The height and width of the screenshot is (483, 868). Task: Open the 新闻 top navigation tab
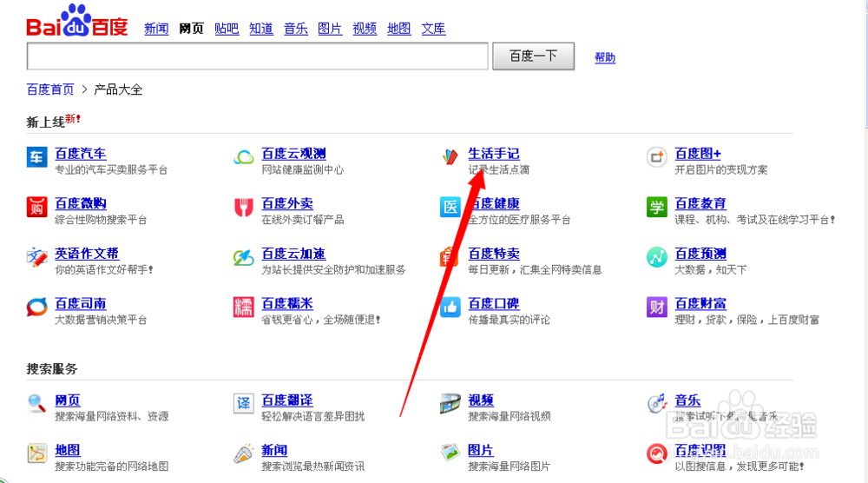point(156,29)
